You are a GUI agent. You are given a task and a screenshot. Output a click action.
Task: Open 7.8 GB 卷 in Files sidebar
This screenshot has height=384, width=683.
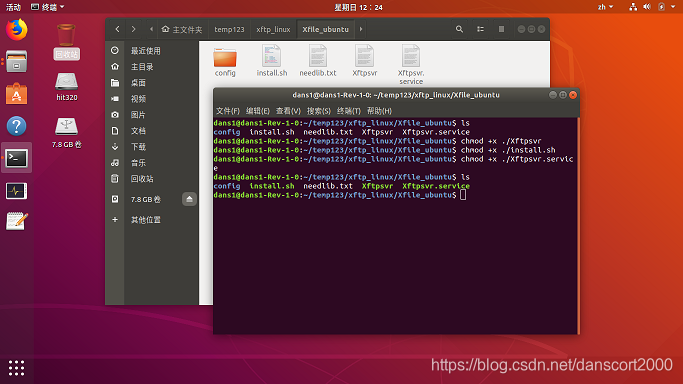pyautogui.click(x=146, y=199)
